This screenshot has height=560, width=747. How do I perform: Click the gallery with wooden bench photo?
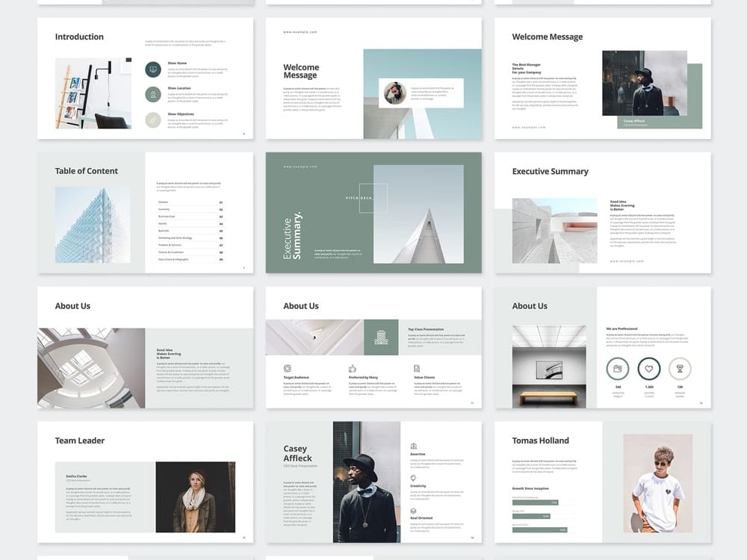click(x=549, y=367)
